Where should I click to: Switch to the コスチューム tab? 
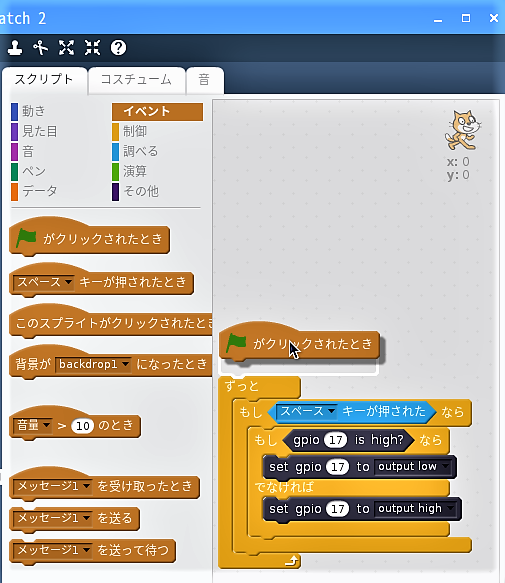pyautogui.click(x=136, y=80)
